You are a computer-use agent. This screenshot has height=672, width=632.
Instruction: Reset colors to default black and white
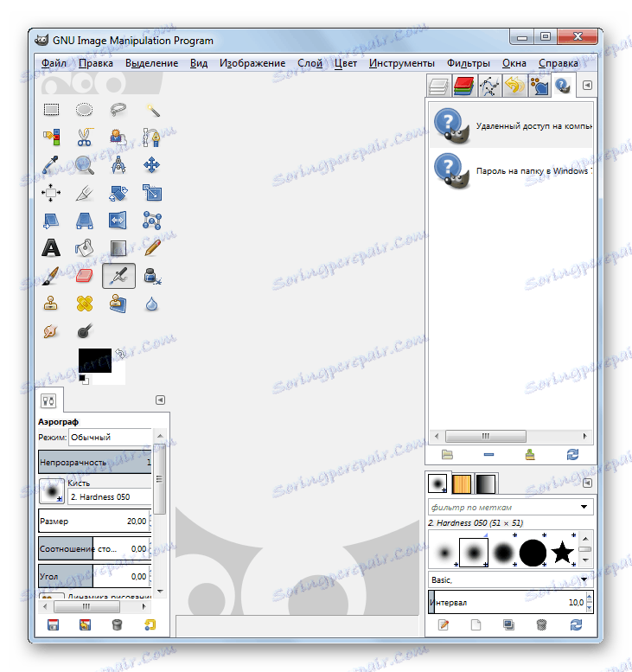[x=84, y=380]
